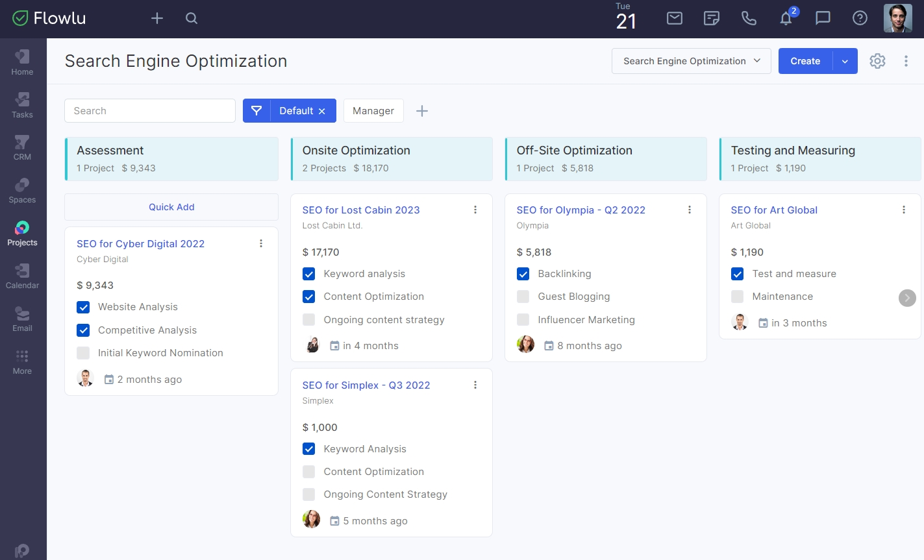Select the Manager filter tab
This screenshot has width=924, height=560.
coord(373,111)
